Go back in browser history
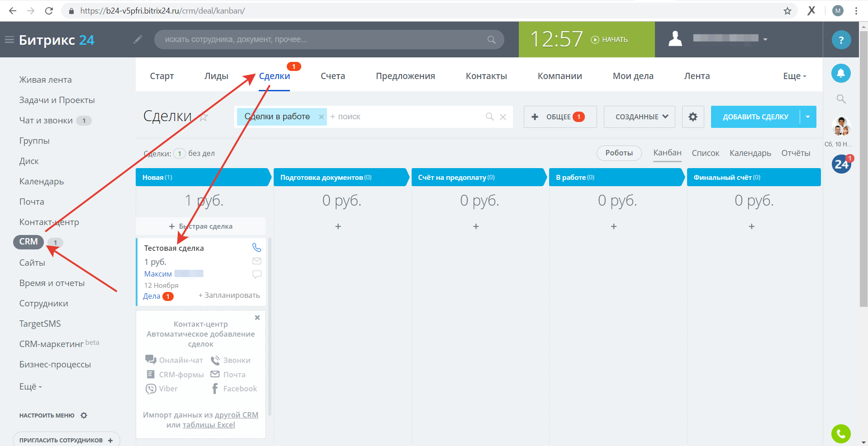 [x=13, y=11]
